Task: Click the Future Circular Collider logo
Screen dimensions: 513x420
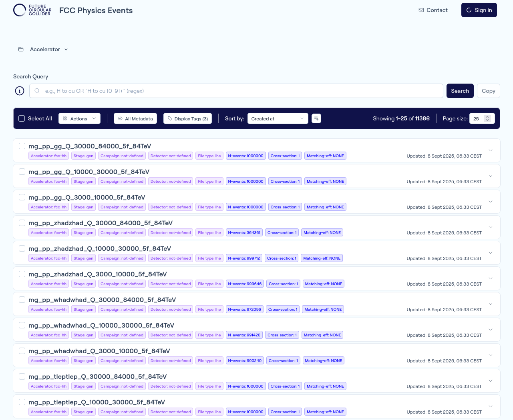Action: (32, 10)
